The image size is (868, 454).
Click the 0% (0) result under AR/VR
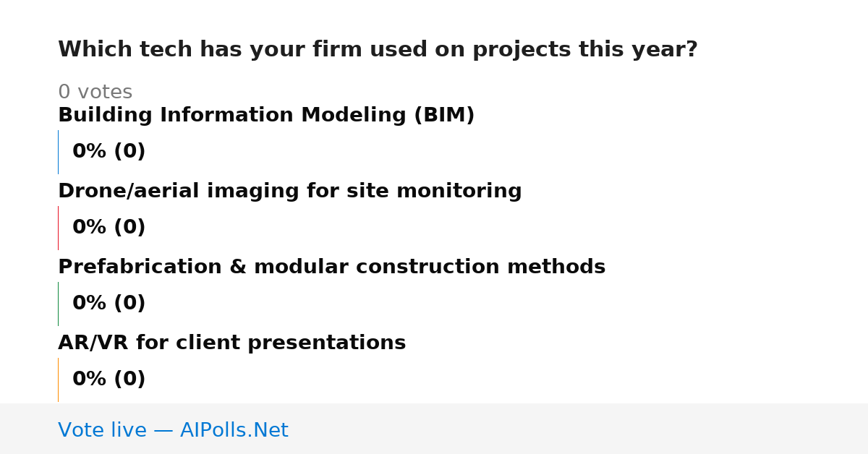[109, 380]
